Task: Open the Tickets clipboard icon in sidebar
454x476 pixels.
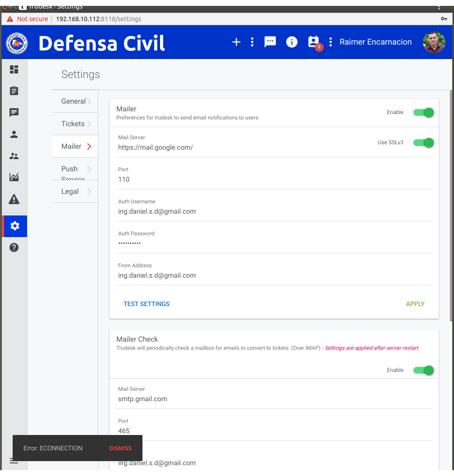Action: 14,91
